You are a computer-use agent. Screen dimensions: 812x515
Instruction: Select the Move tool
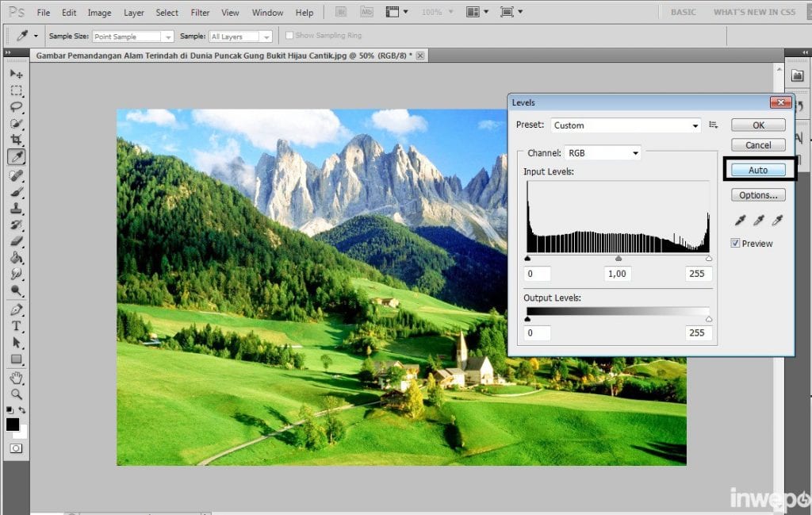pos(16,74)
